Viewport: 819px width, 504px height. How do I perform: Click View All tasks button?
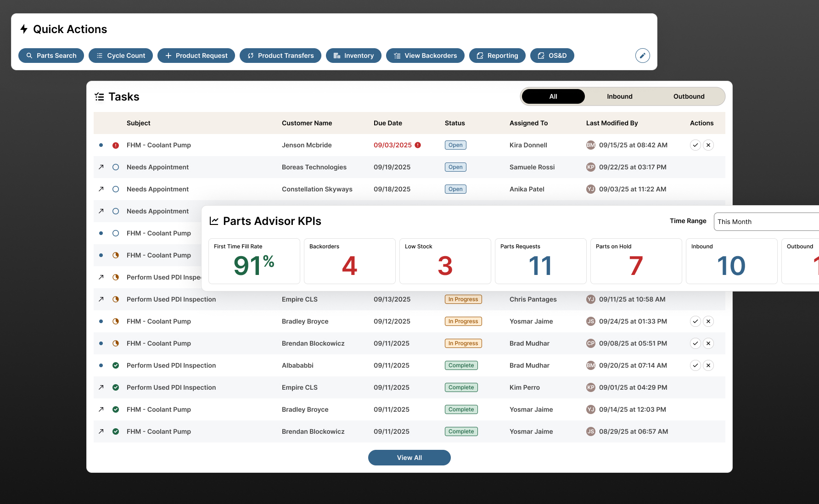click(x=409, y=458)
